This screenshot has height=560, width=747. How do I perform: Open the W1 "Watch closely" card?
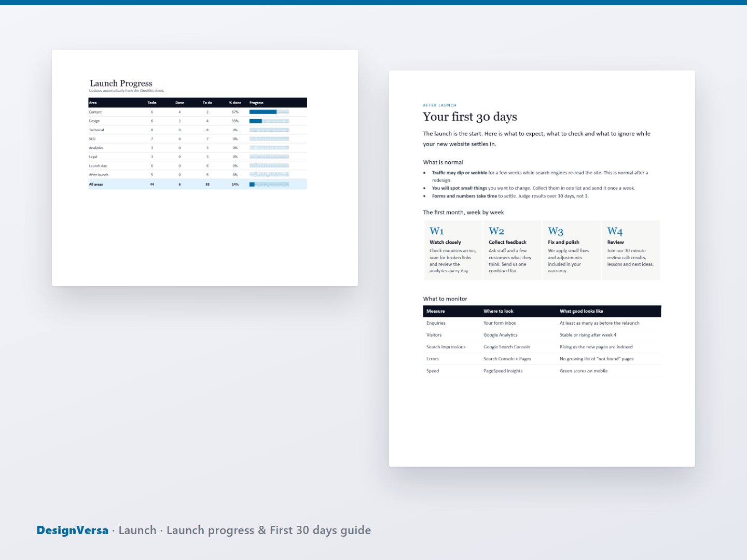[453, 250]
